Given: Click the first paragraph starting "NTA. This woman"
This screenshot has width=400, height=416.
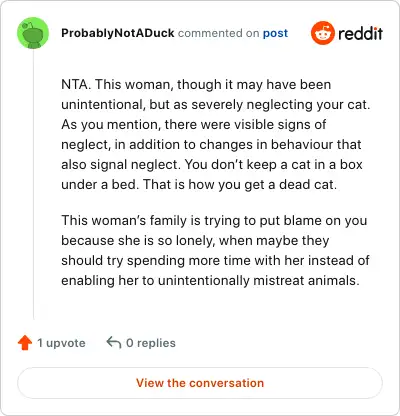Looking at the screenshot, I should pos(216,134).
